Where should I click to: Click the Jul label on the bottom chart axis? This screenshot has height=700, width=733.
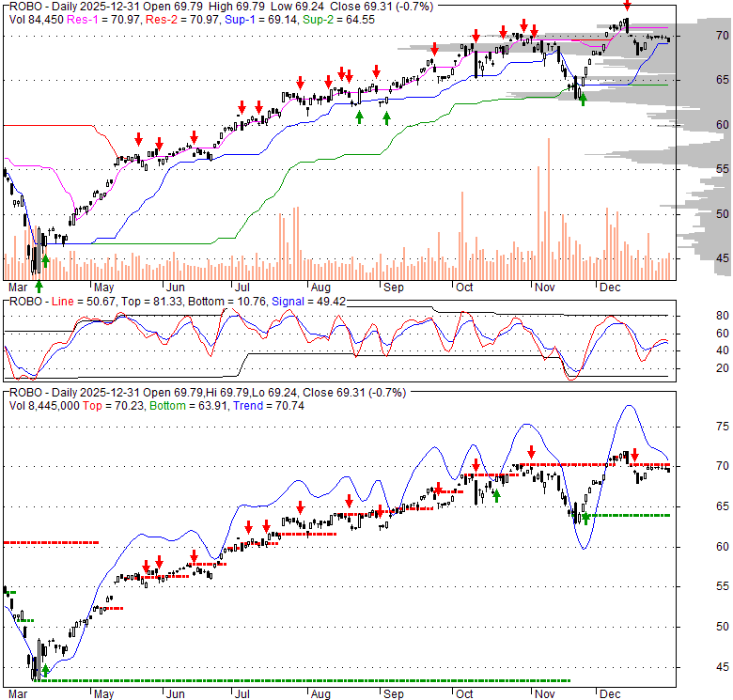click(x=242, y=694)
